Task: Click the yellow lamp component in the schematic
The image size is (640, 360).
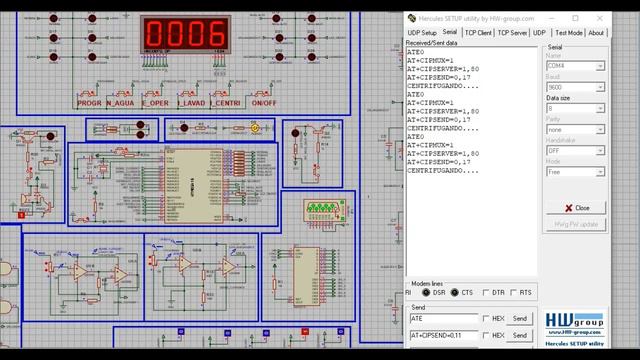Action: [x=255, y=128]
